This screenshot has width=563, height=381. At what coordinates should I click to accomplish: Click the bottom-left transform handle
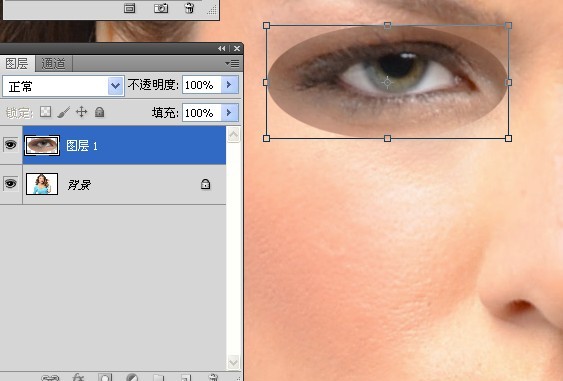coord(266,138)
